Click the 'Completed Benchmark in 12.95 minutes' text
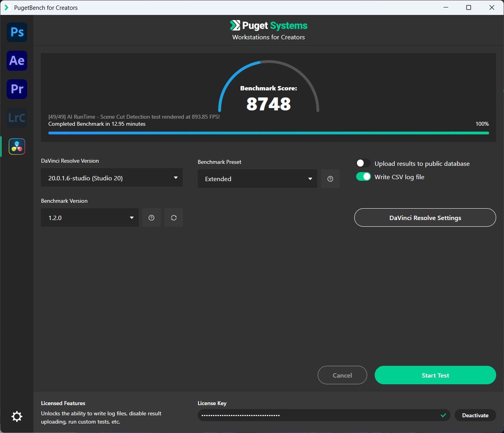This screenshot has width=504, height=433. (97, 124)
